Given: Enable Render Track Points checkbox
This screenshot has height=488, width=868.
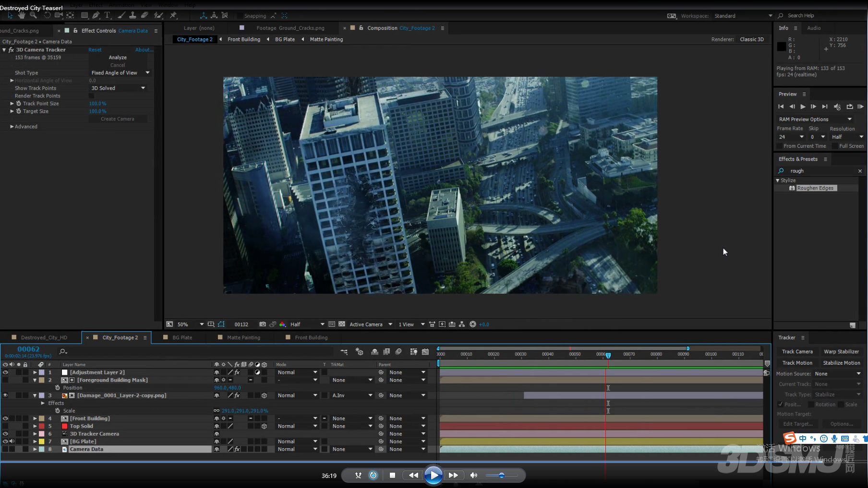Looking at the screenshot, I should tap(92, 96).
